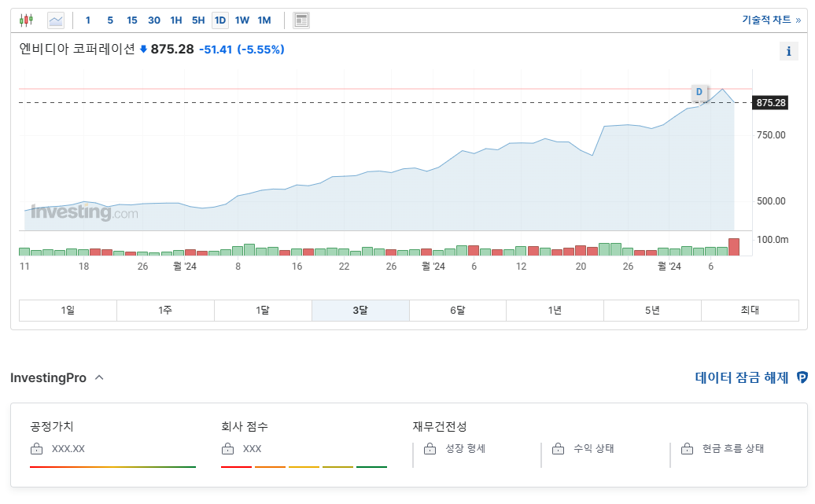Click the InvestingPro logo beside 데이터 잠금 해제
The height and width of the screenshot is (504, 815).
[801, 377]
